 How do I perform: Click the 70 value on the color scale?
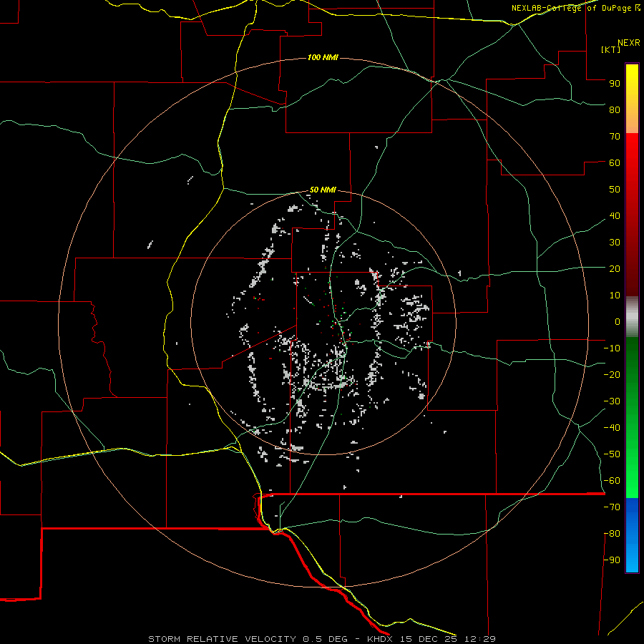click(x=615, y=137)
